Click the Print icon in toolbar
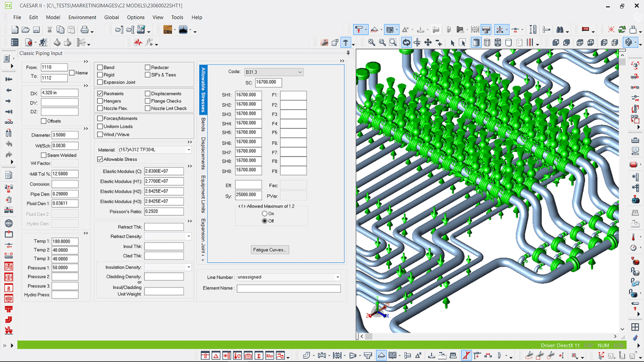This screenshot has height=362, width=644. [x=85, y=30]
